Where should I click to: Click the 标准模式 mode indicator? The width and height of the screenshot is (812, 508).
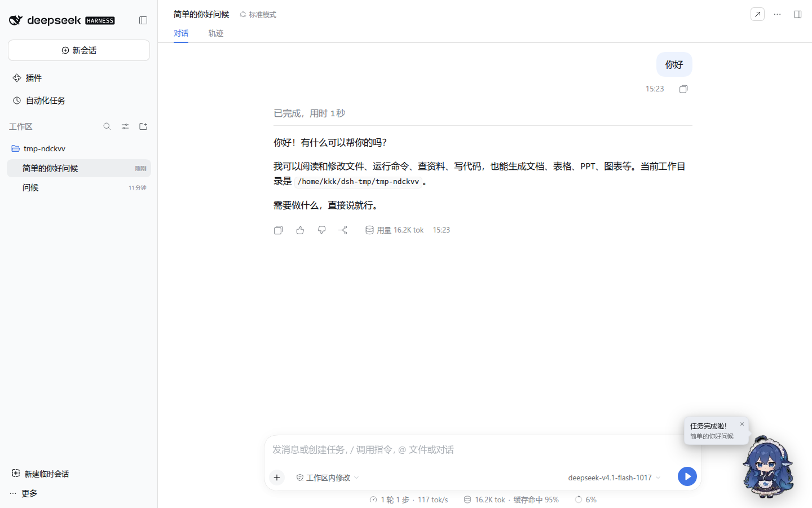[x=258, y=15]
